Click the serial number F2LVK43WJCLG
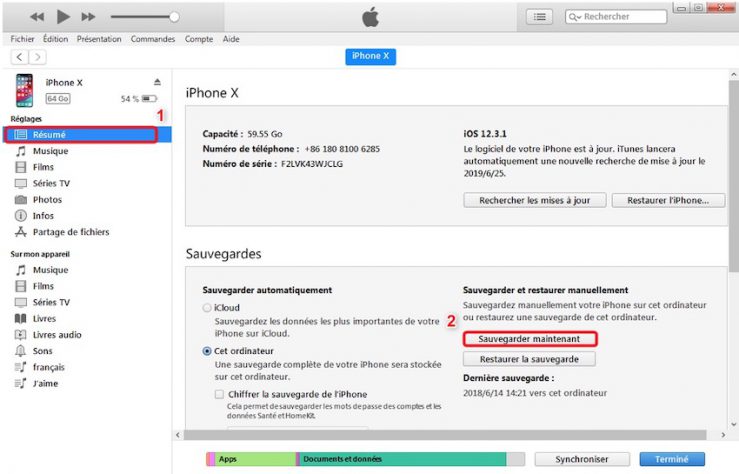739x474 pixels. [x=312, y=164]
